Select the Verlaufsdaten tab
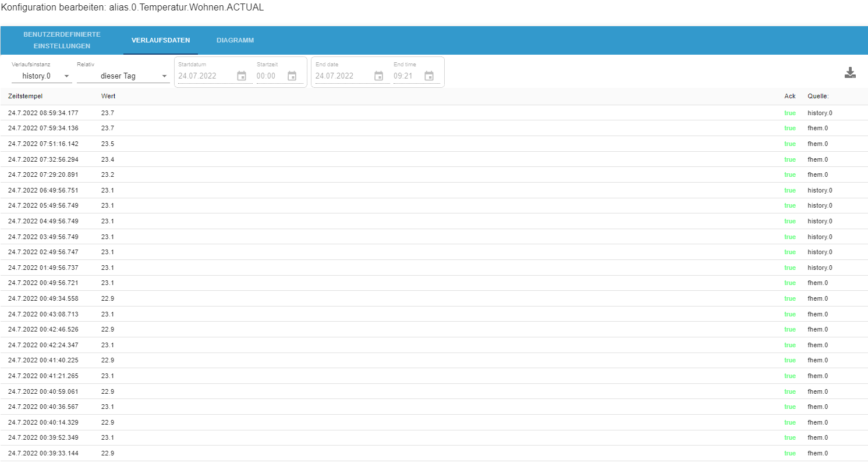This screenshot has height=463, width=868. 161,40
